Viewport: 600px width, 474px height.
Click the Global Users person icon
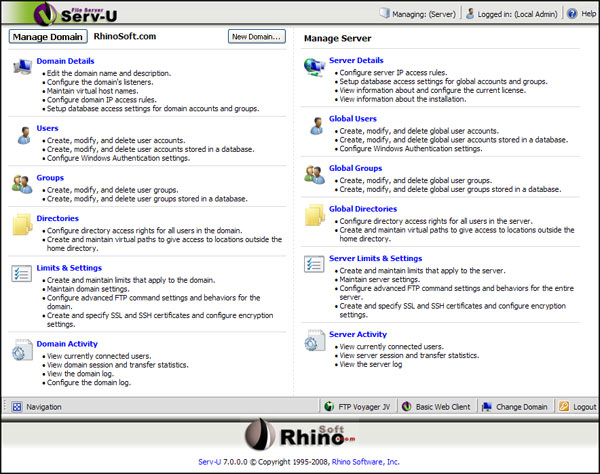316,126
